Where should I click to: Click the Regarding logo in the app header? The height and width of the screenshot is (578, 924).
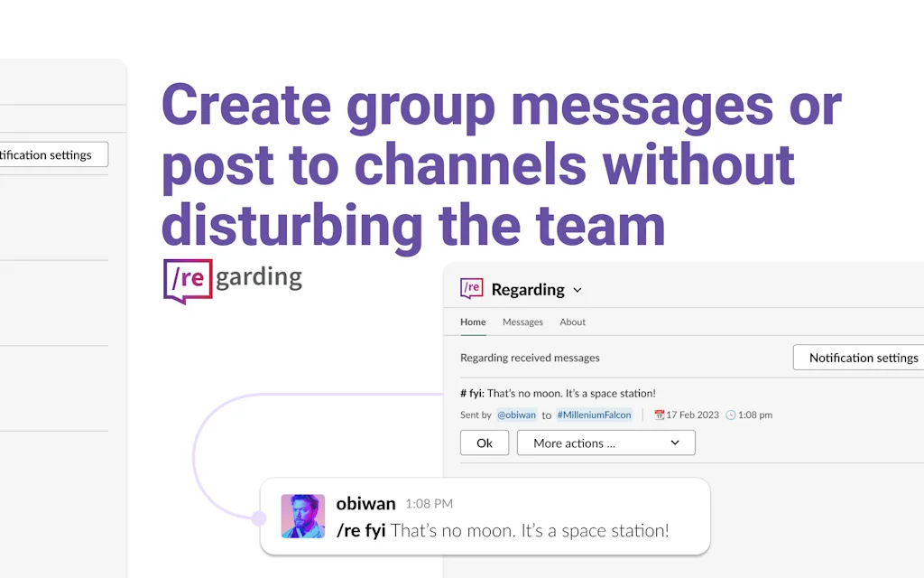tap(472, 289)
